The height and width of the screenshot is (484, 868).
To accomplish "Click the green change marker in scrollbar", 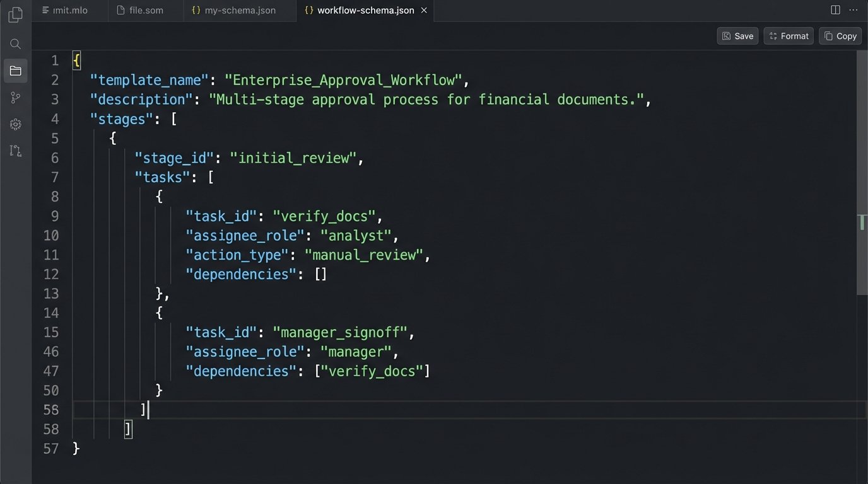I will 863,222.
